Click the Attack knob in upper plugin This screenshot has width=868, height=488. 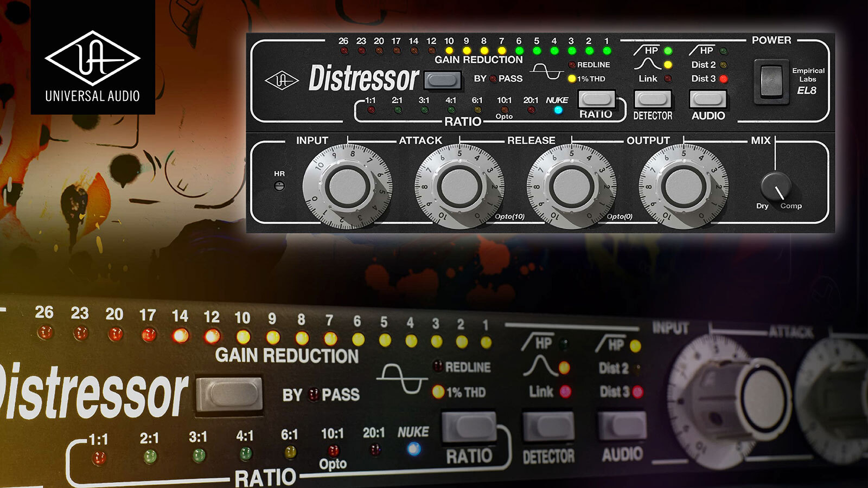click(x=459, y=187)
